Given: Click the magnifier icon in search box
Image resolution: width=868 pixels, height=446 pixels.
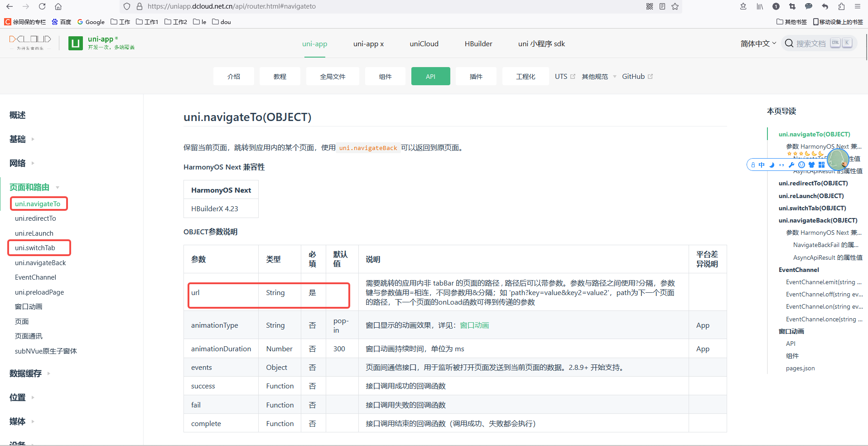Looking at the screenshot, I should [789, 43].
